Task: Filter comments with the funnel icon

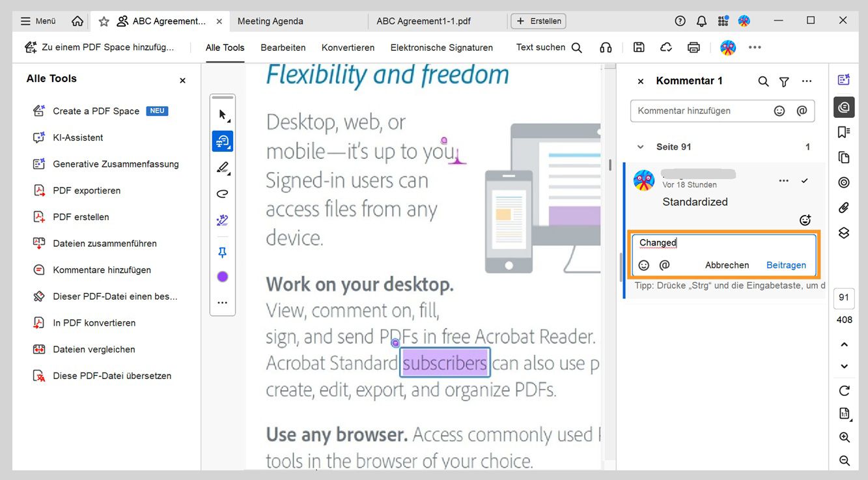Action: (x=784, y=81)
